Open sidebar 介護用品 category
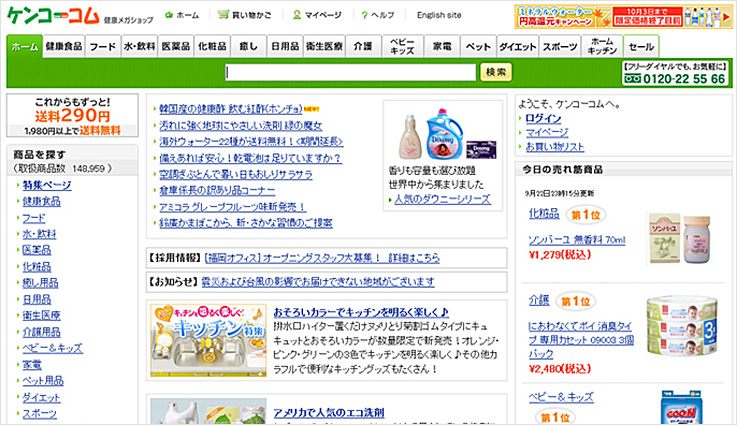Screen dimensions: 737x425 point(41,332)
